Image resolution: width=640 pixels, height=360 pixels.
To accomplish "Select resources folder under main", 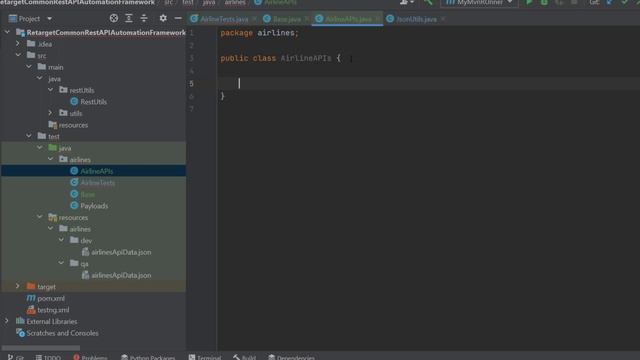I will [73, 125].
